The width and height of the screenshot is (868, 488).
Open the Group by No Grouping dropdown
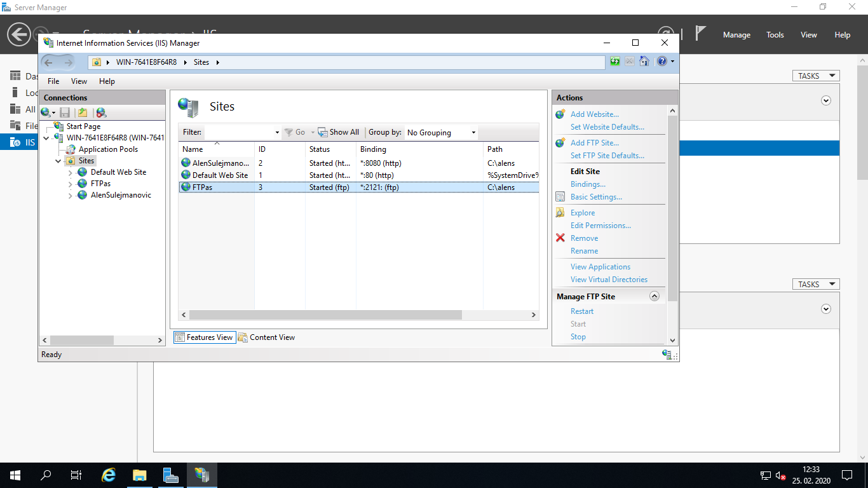[442, 133]
